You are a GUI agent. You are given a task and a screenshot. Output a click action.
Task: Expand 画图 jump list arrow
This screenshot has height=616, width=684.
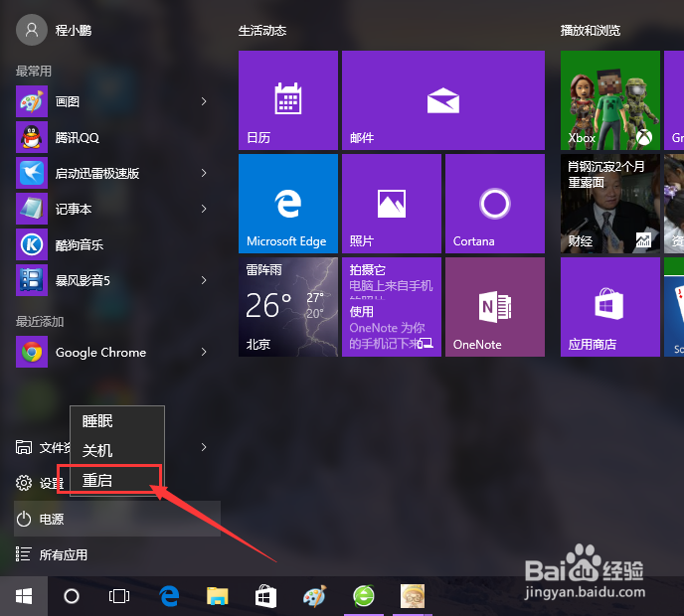(x=204, y=101)
